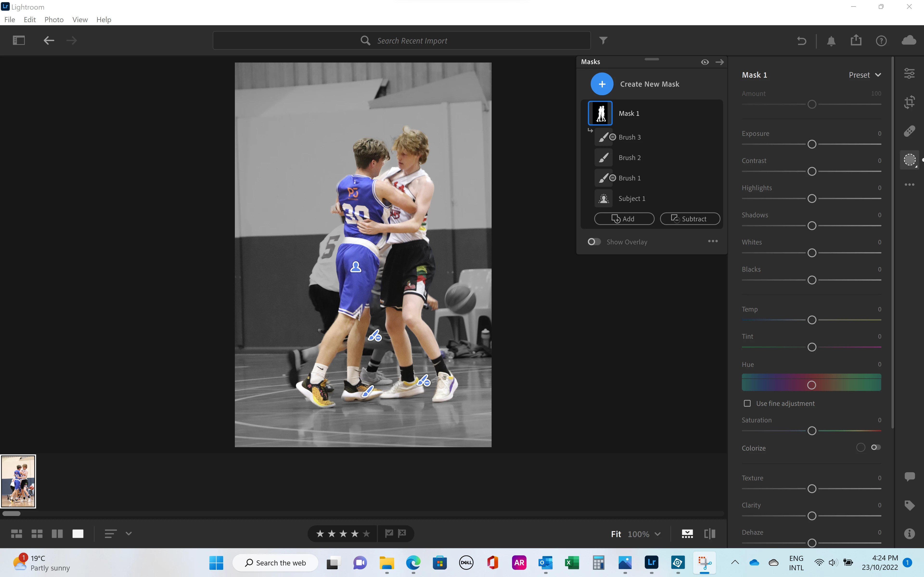Click the filter funnel icon
Image resolution: width=924 pixels, height=577 pixels.
603,40
